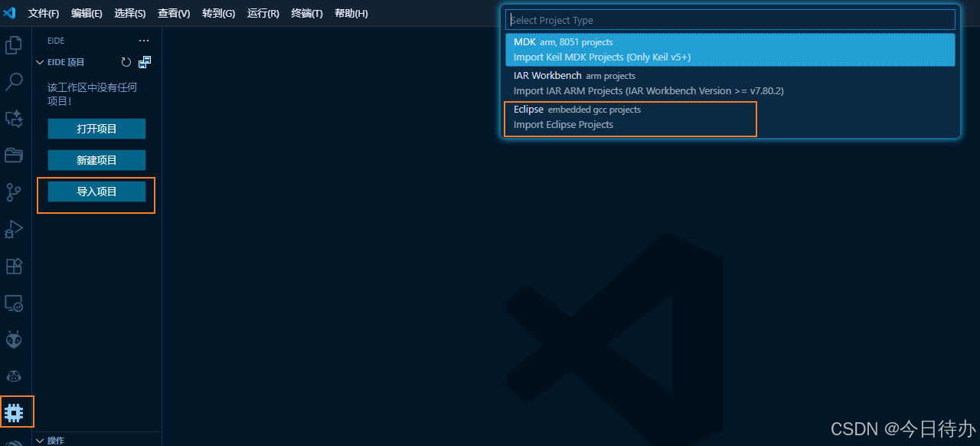This screenshot has height=446, width=980.
Task: Click the VS Code logo icon
Action: [9, 13]
